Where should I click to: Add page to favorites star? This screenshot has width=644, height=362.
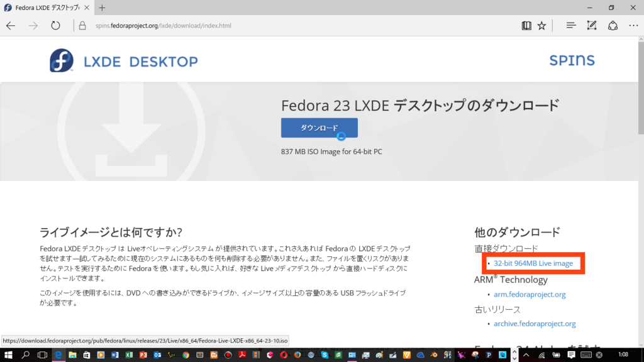(541, 25)
